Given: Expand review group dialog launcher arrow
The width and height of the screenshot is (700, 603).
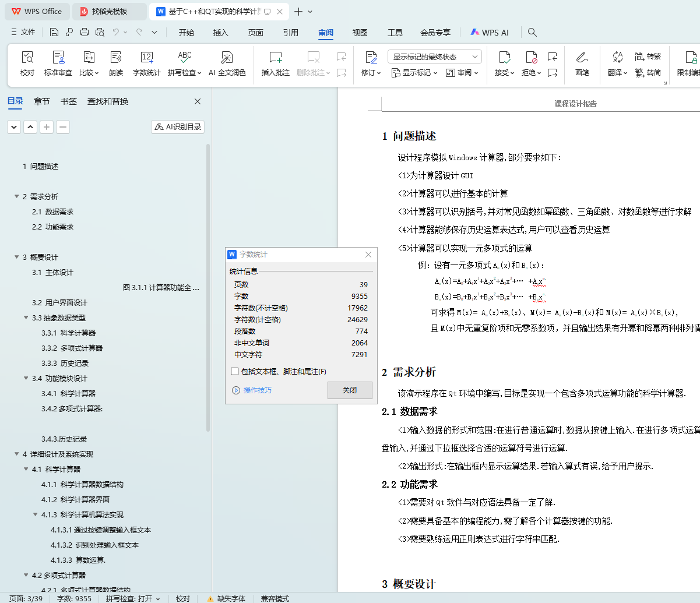Looking at the screenshot, I should (664, 83).
